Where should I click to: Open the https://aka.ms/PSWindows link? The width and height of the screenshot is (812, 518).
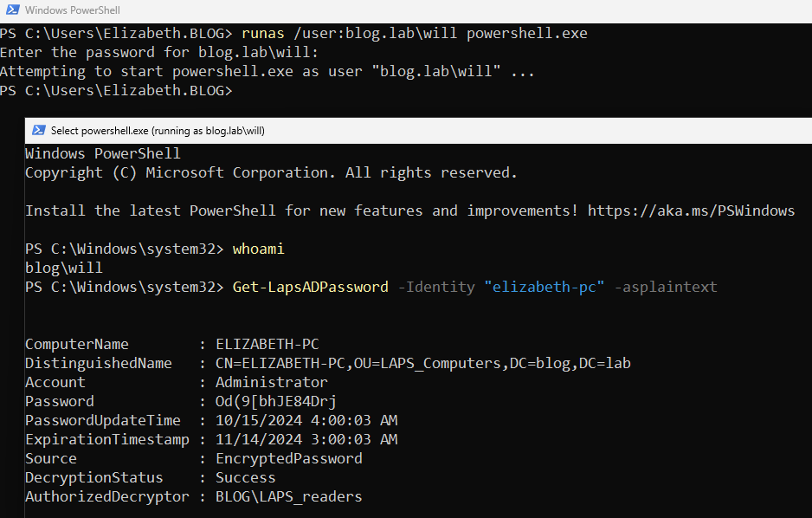[691, 210]
